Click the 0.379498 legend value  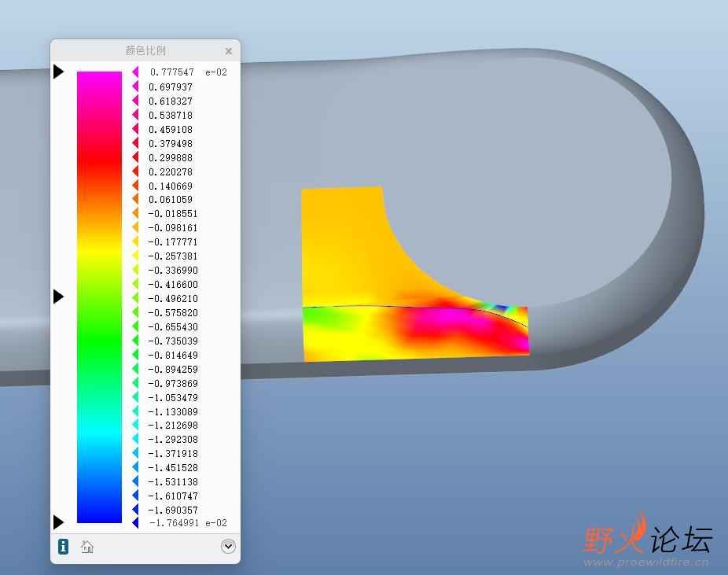coord(171,143)
